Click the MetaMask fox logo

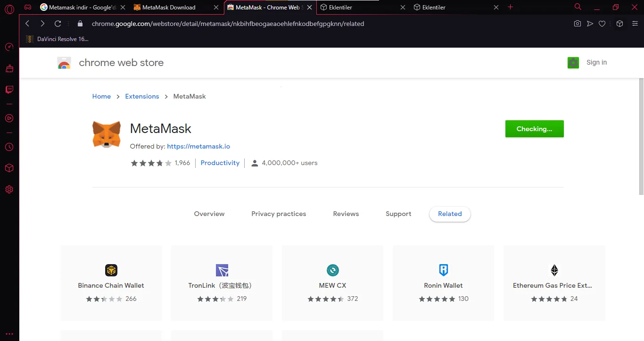pos(107,134)
